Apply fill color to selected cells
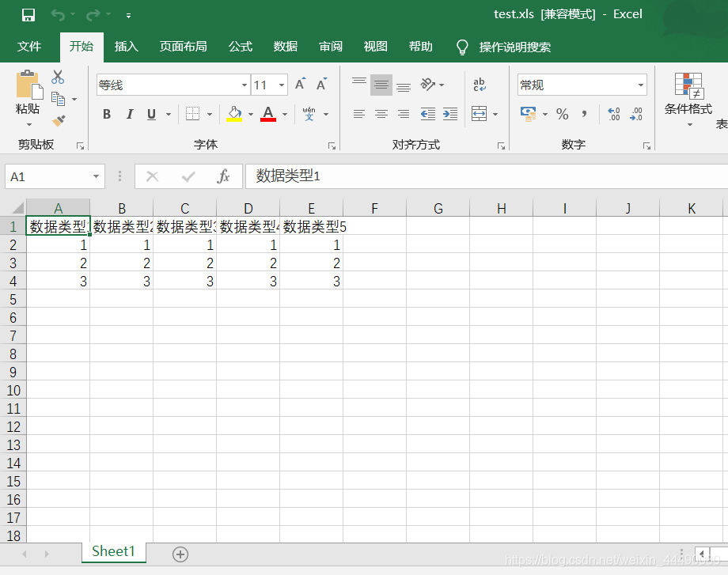The width and height of the screenshot is (728, 575). pos(233,114)
